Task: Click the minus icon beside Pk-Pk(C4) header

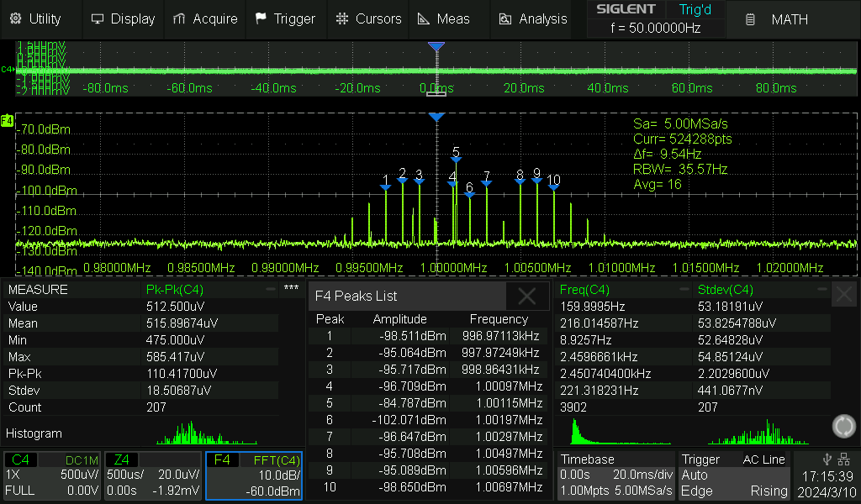Action: click(271, 289)
